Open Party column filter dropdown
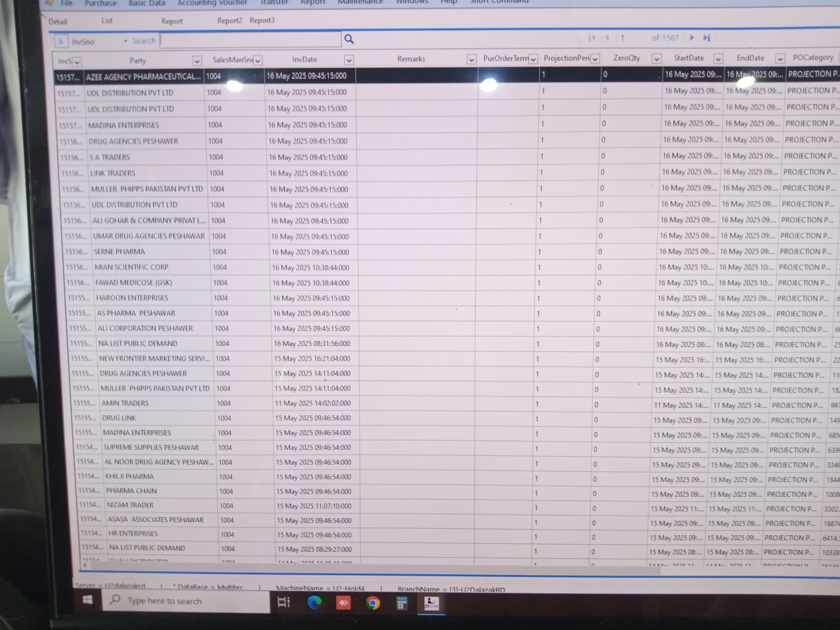 197,61
